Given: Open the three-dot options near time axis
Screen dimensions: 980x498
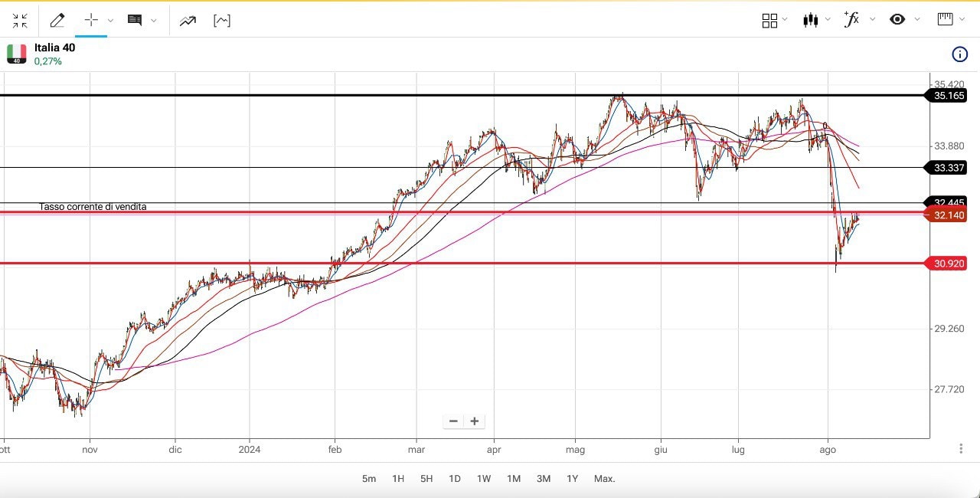Looking at the screenshot, I should (961, 448).
